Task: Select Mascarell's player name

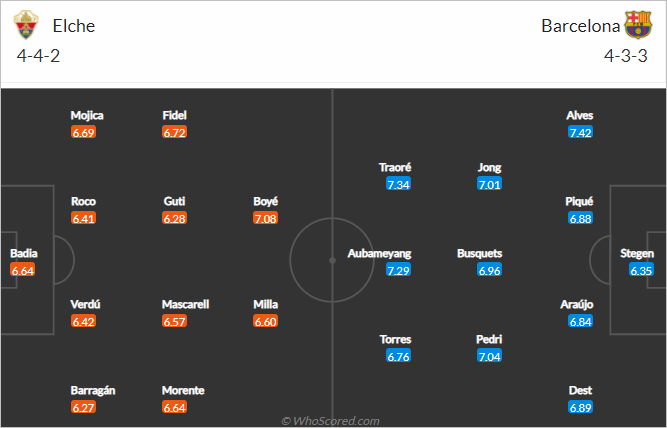Action: (185, 304)
